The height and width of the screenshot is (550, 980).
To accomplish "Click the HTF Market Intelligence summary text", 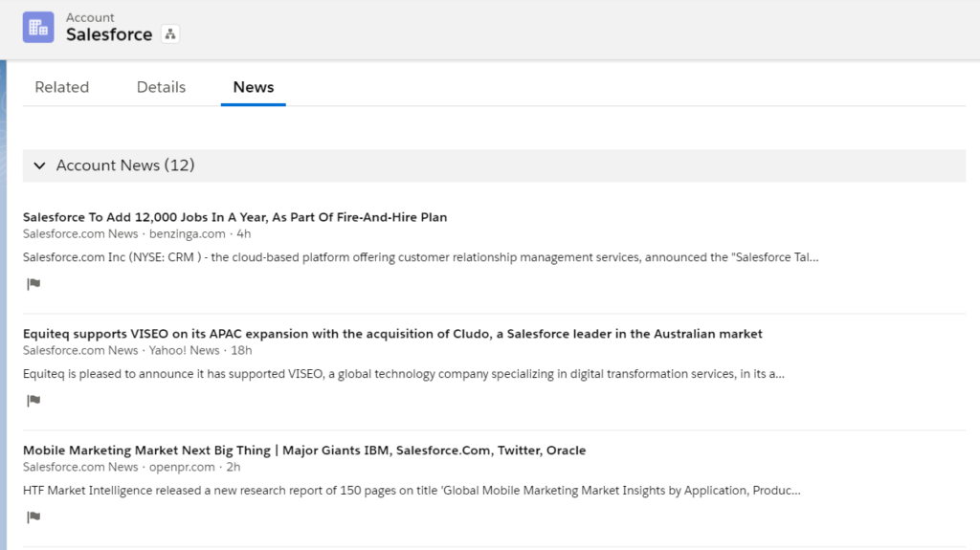I will [412, 490].
